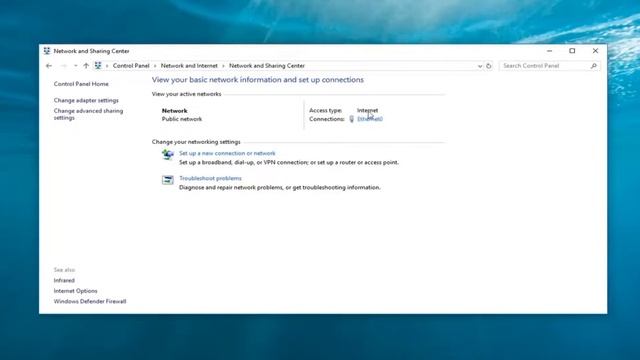Screen dimensions: 640x360
Task: Click the Troubleshoot problems icon
Action: coord(167,180)
